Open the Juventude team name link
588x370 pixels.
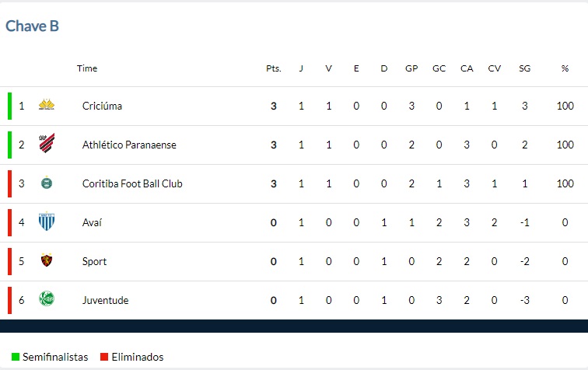105,300
